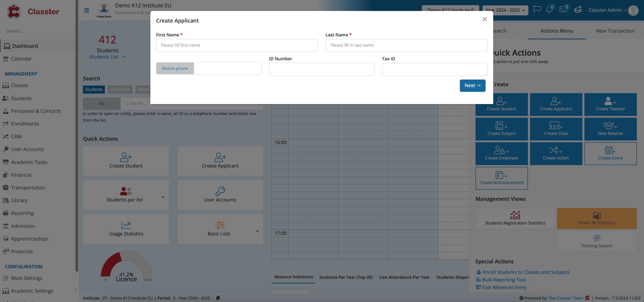Click the ID Number input field

click(322, 69)
